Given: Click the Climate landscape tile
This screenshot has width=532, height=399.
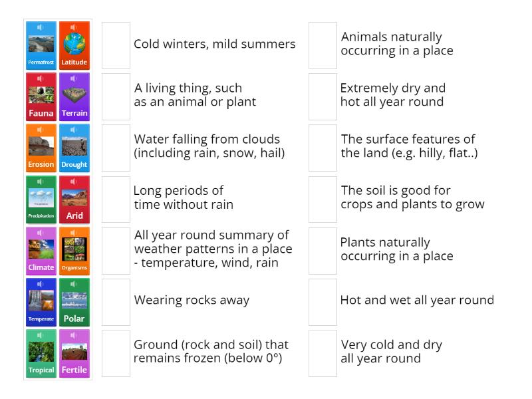Looking at the screenshot, I should pos(41,249).
